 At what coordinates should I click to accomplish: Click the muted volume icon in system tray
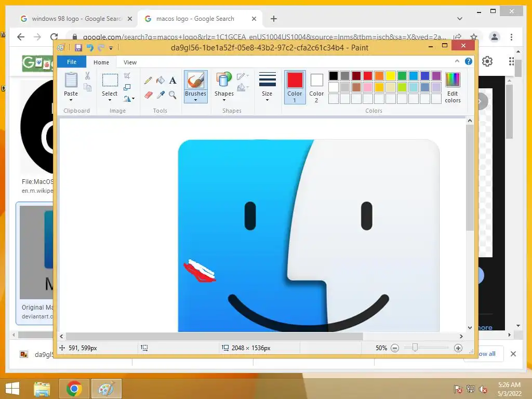[483, 389]
